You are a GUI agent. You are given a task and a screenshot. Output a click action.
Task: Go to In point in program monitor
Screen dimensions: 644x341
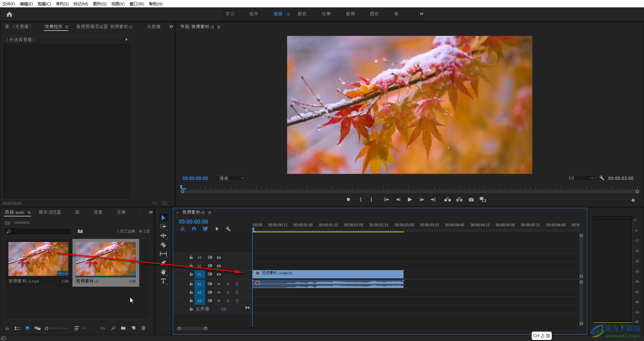tap(386, 200)
